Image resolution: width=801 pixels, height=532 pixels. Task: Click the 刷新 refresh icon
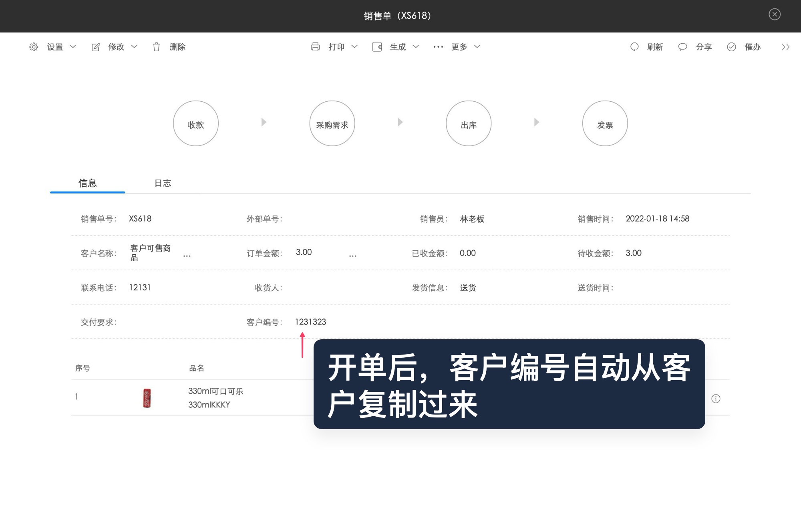pyautogui.click(x=634, y=47)
